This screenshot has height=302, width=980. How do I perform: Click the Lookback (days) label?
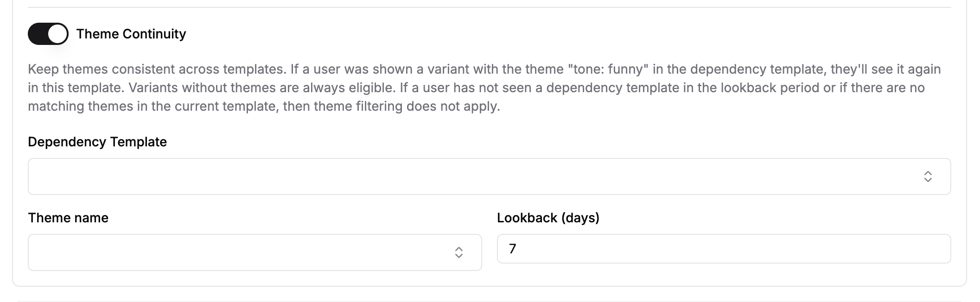(548, 217)
